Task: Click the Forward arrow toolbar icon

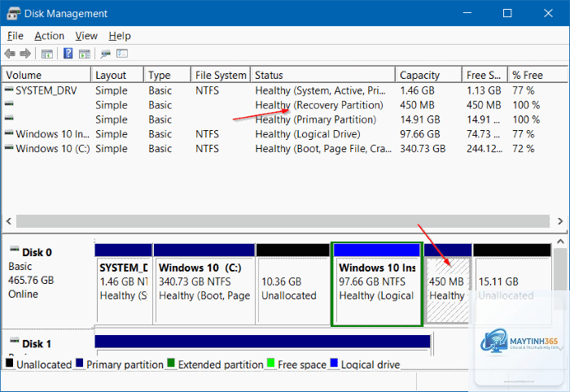Action: 25,54
